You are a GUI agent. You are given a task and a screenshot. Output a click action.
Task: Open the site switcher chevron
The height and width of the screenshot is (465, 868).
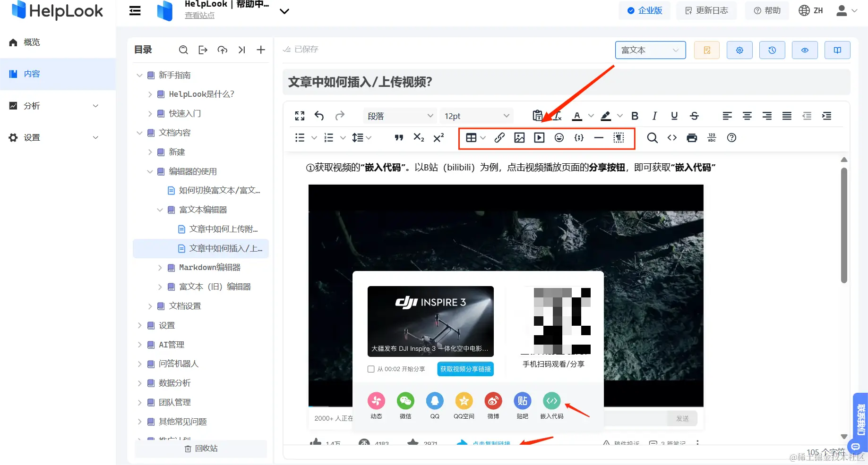click(284, 11)
